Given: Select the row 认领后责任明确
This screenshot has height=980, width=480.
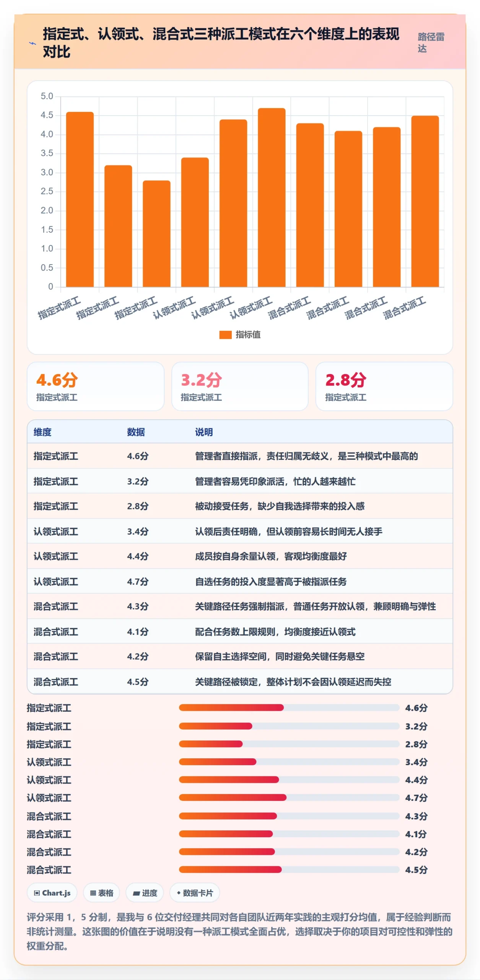Looking at the screenshot, I should pos(240,531).
